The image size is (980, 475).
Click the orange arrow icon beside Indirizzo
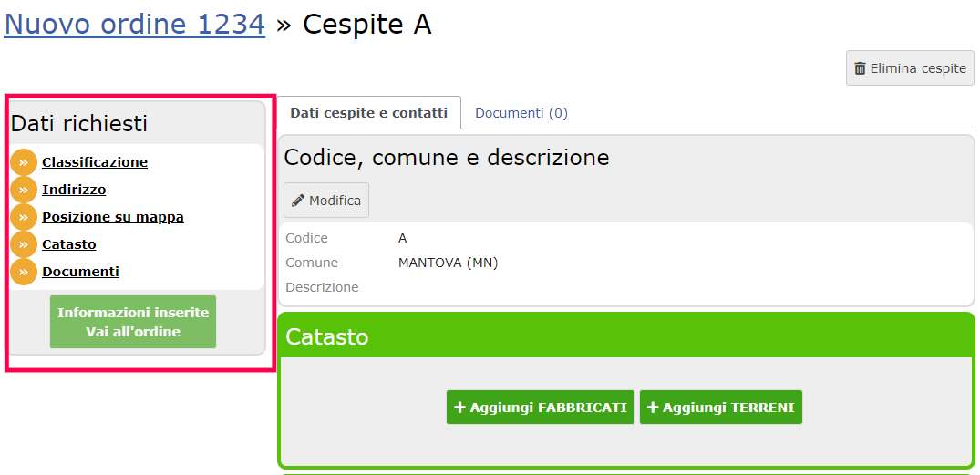(24, 190)
